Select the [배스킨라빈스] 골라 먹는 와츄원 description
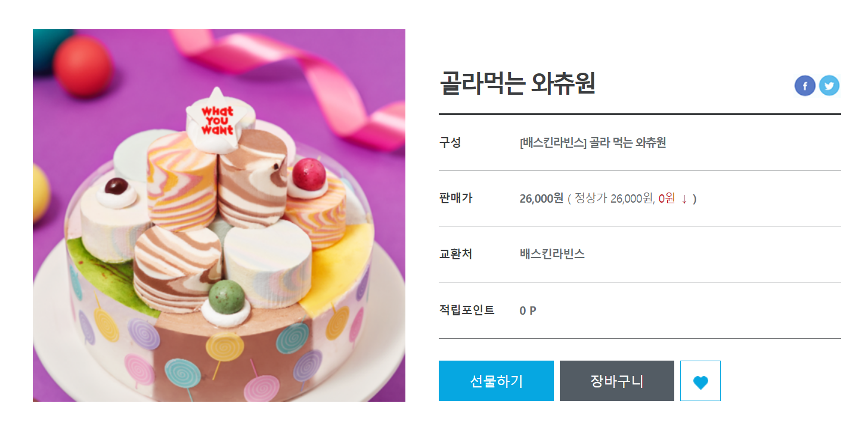868x425 pixels. coord(593,143)
